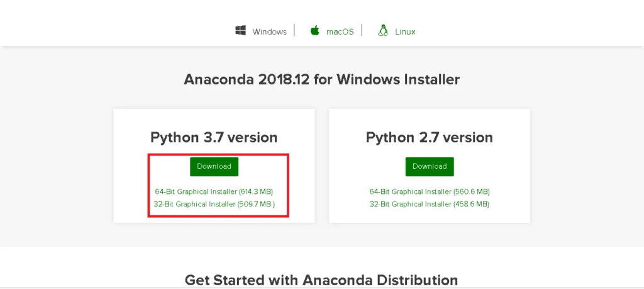The image size is (644, 289).
Task: Click empty space below Python 2.7 installer links
Action: point(430,216)
